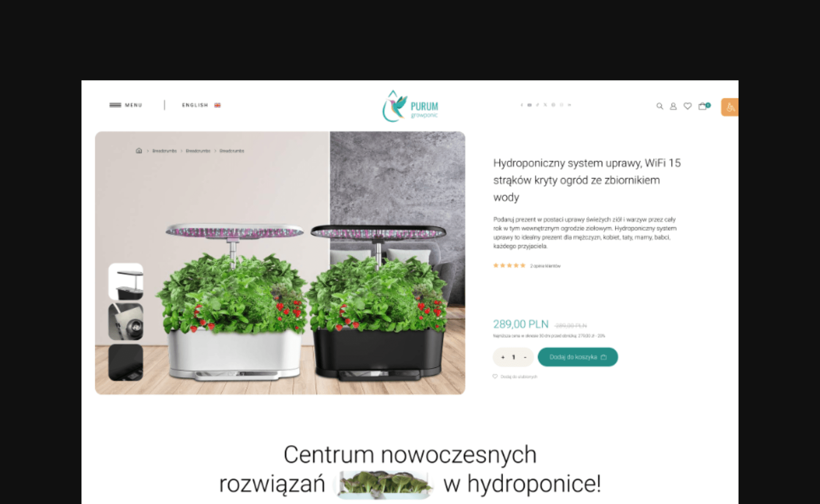Image resolution: width=820 pixels, height=504 pixels.
Task: Open the X (Twitter) social icon
Action: click(545, 105)
